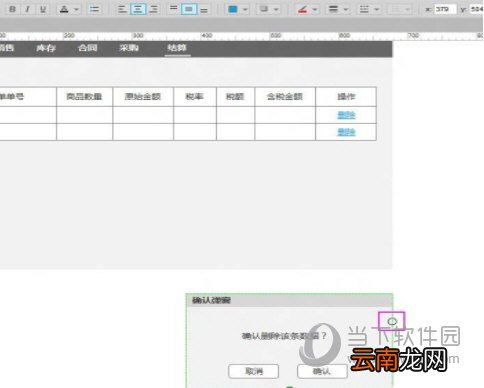Center-align text horizontally

tap(138, 9)
